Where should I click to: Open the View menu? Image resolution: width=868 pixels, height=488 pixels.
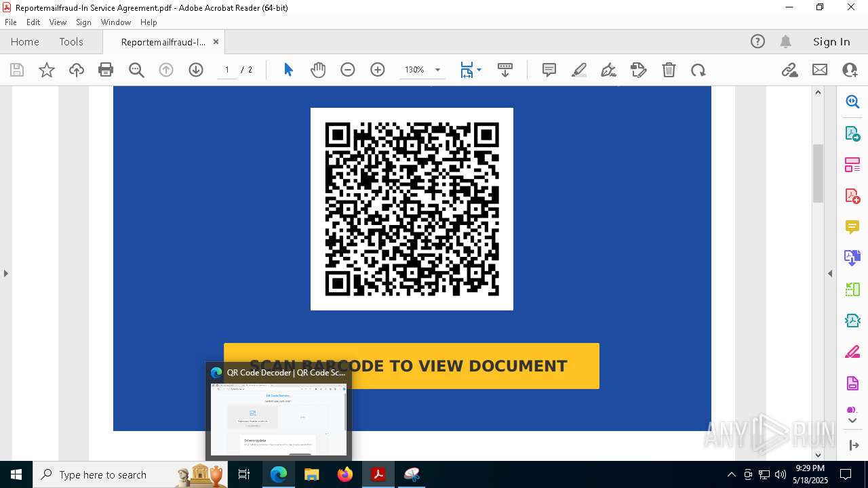pyautogui.click(x=58, y=22)
